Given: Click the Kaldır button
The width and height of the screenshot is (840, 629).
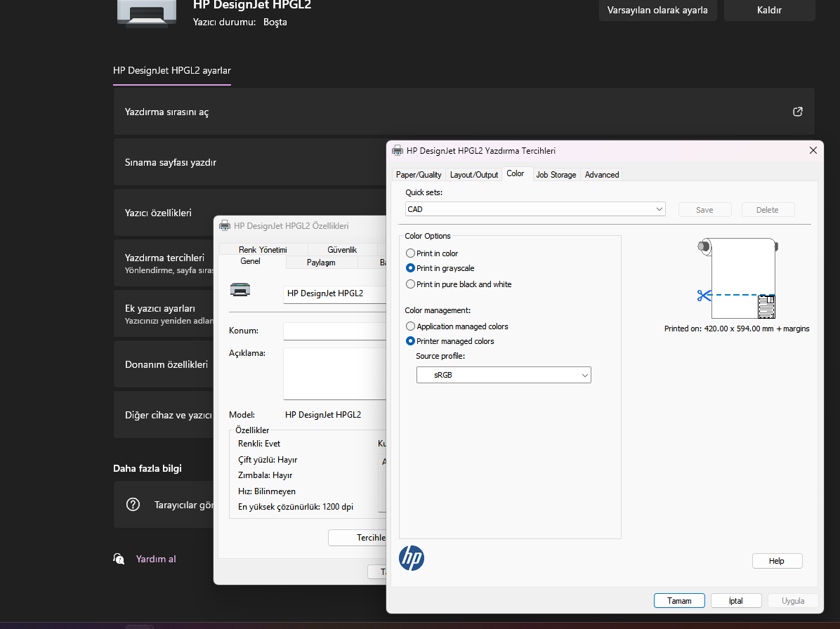Looking at the screenshot, I should pyautogui.click(x=769, y=10).
